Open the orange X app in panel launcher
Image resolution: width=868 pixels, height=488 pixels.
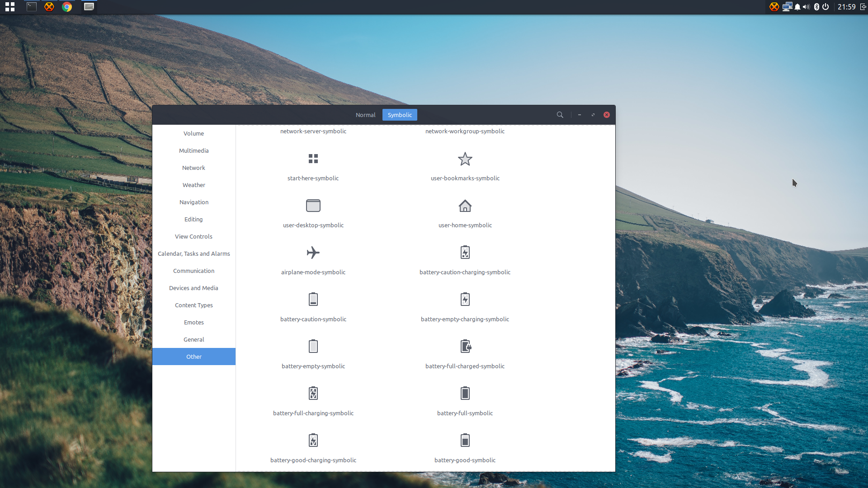click(x=49, y=7)
